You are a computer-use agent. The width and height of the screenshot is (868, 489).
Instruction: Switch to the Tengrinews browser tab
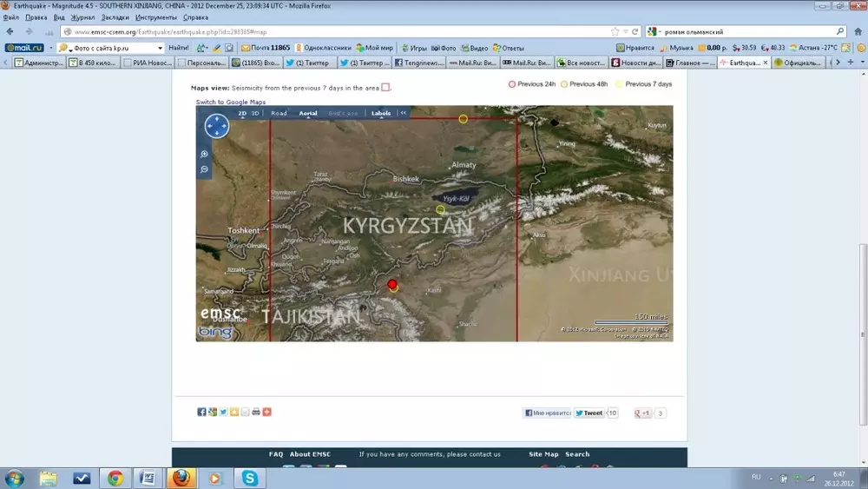coord(421,63)
